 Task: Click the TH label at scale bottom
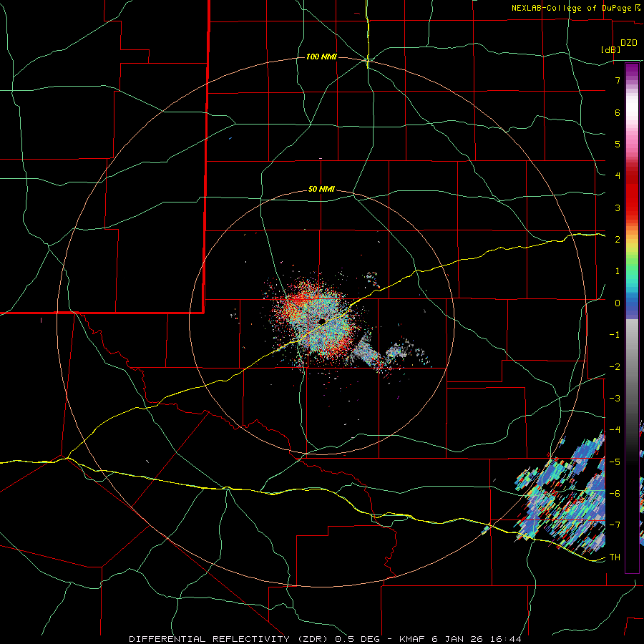click(615, 557)
